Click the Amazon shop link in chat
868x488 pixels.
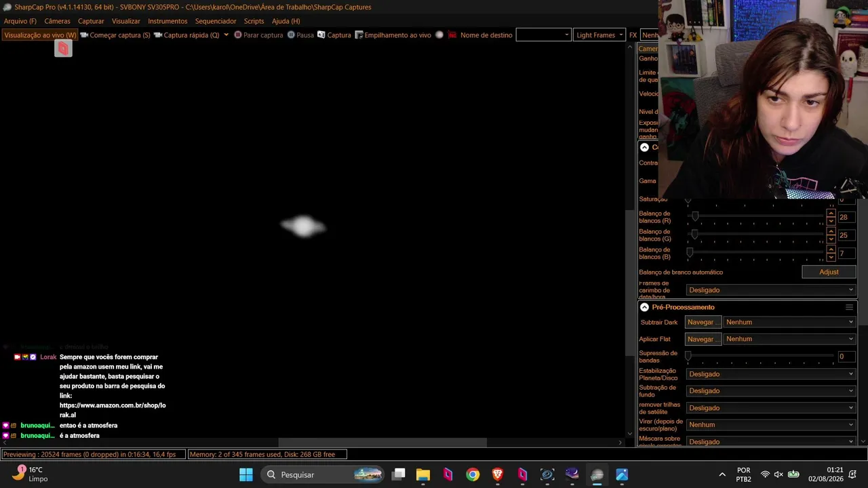(x=113, y=410)
